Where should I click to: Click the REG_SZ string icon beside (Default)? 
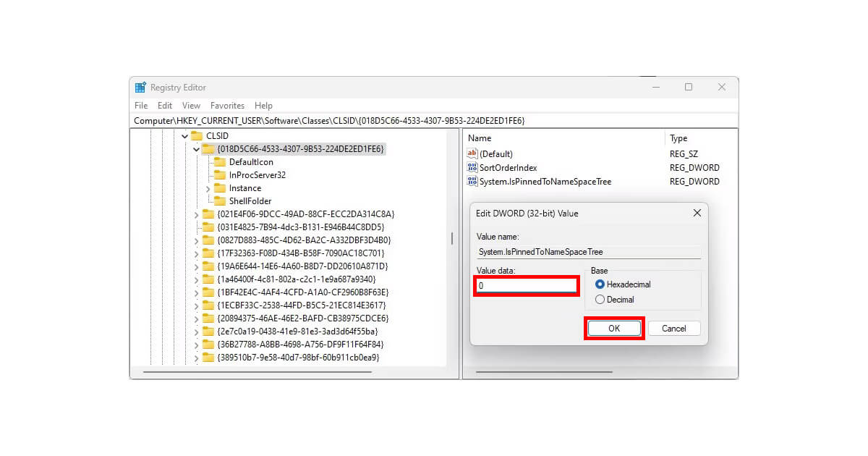click(x=471, y=153)
